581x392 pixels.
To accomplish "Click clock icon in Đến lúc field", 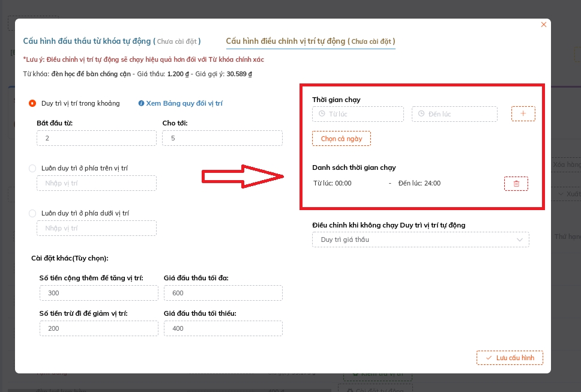I will pyautogui.click(x=422, y=114).
